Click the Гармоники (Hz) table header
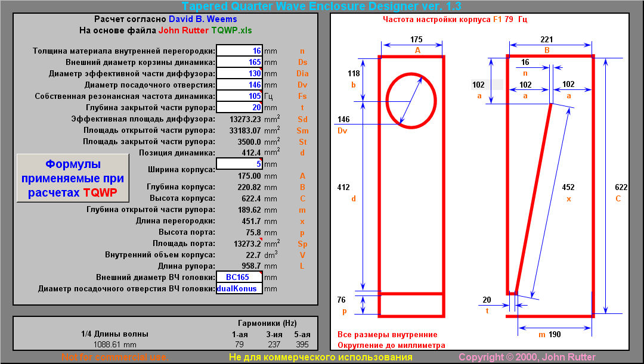The width and height of the screenshot is (644, 364). click(x=267, y=323)
